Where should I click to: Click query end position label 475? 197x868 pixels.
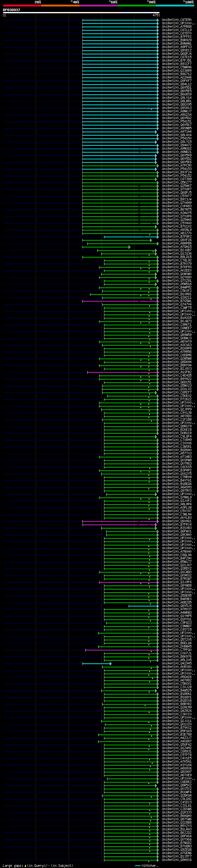point(155,15)
